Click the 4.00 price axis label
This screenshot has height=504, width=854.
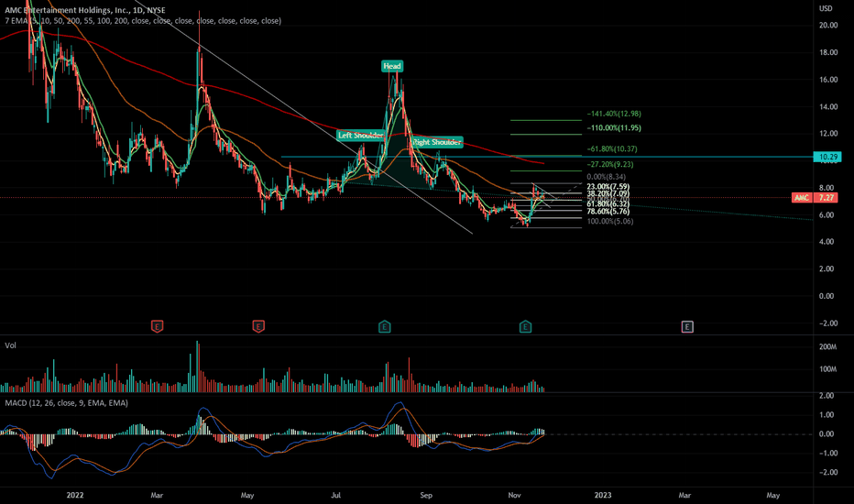click(x=827, y=241)
